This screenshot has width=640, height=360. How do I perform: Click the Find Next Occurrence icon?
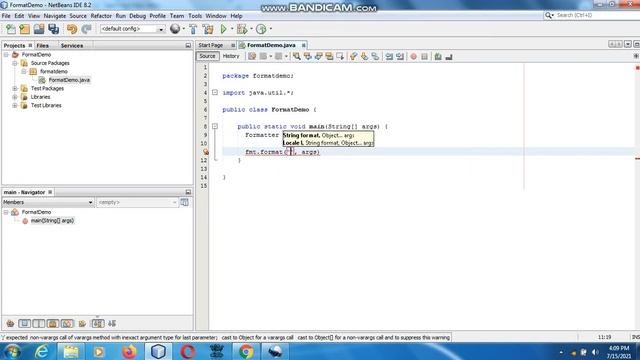point(318,56)
